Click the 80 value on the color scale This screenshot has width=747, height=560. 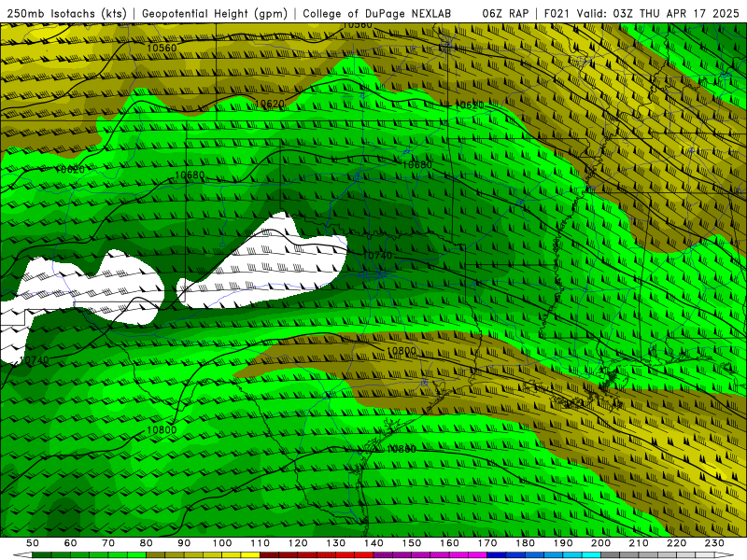[147, 543]
